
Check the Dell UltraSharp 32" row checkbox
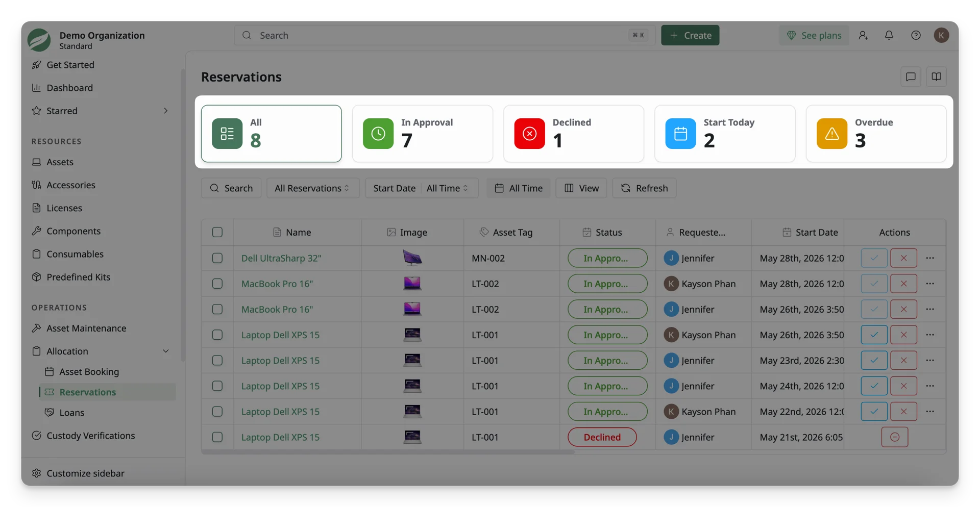[x=217, y=258]
